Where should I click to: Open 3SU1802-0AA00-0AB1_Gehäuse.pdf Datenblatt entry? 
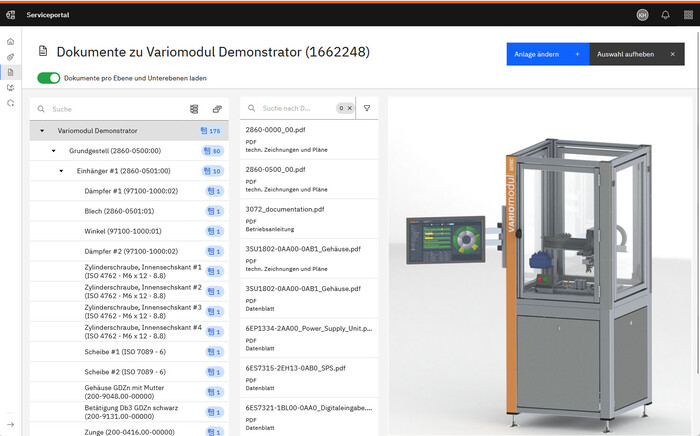pyautogui.click(x=309, y=298)
